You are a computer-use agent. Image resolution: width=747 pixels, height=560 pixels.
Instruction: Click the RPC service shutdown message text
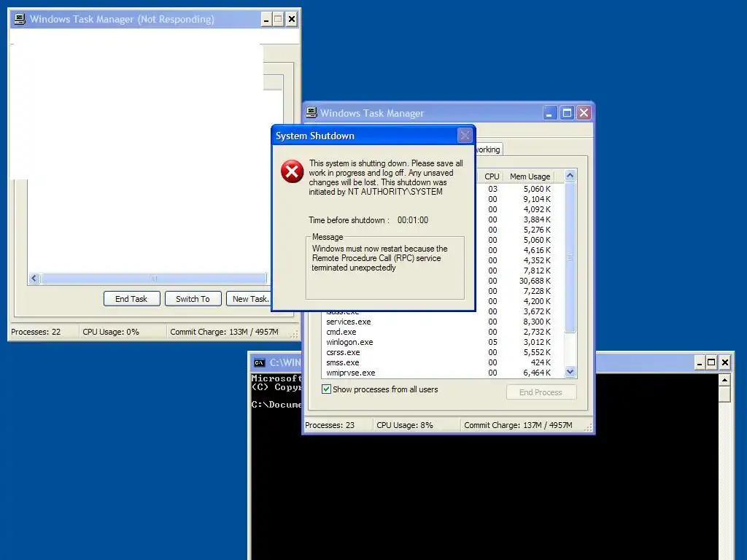379,258
